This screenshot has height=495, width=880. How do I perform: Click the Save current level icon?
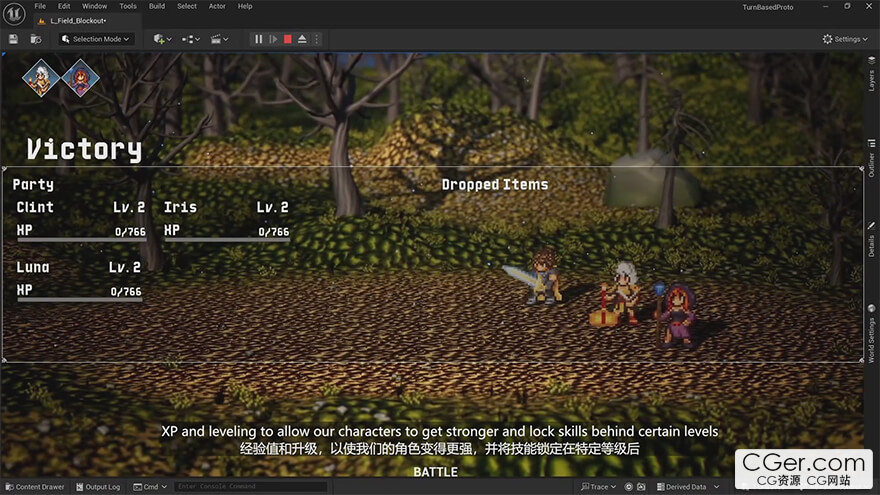pos(13,39)
